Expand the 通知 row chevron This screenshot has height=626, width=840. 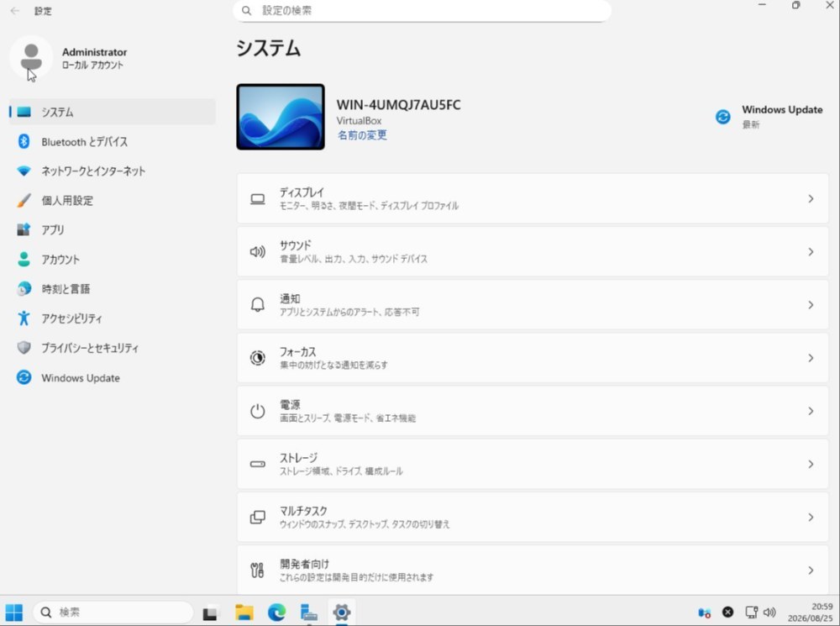point(811,305)
